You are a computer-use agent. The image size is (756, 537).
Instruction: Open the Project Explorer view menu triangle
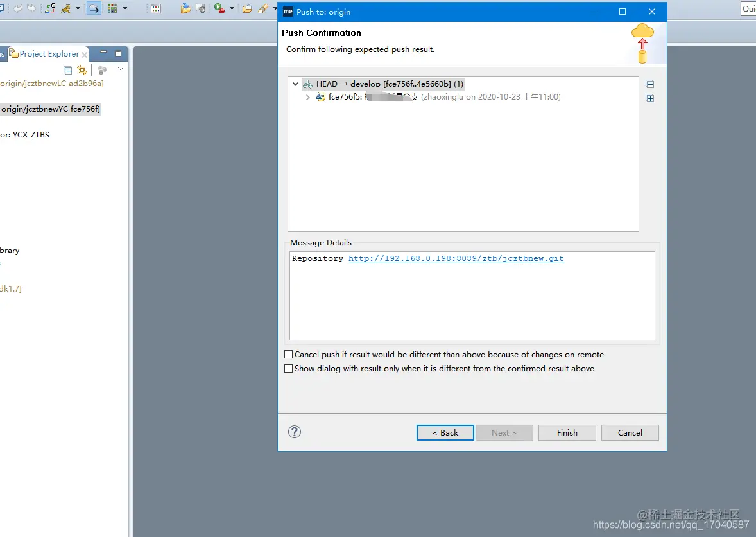(x=121, y=69)
